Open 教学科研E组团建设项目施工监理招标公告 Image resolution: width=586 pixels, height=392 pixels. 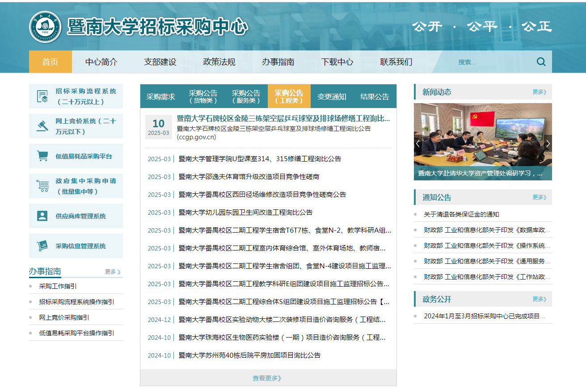[x=284, y=284]
